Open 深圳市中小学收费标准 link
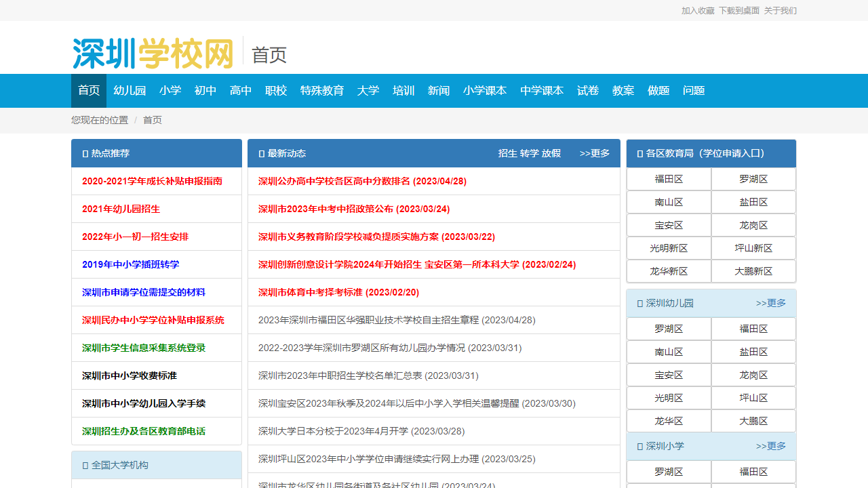 [x=130, y=375]
